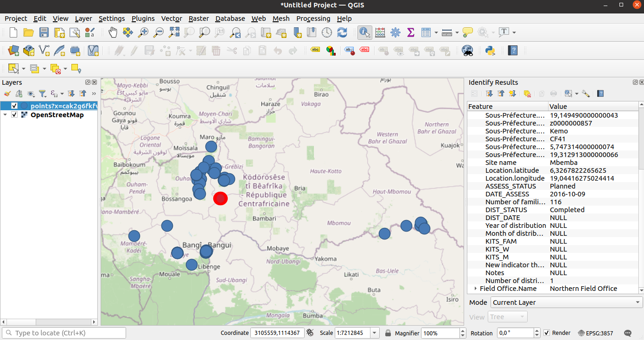Screen dimensions: 644x340
Task: Open the Deselect Features dropdown arrow
Action: (65, 69)
